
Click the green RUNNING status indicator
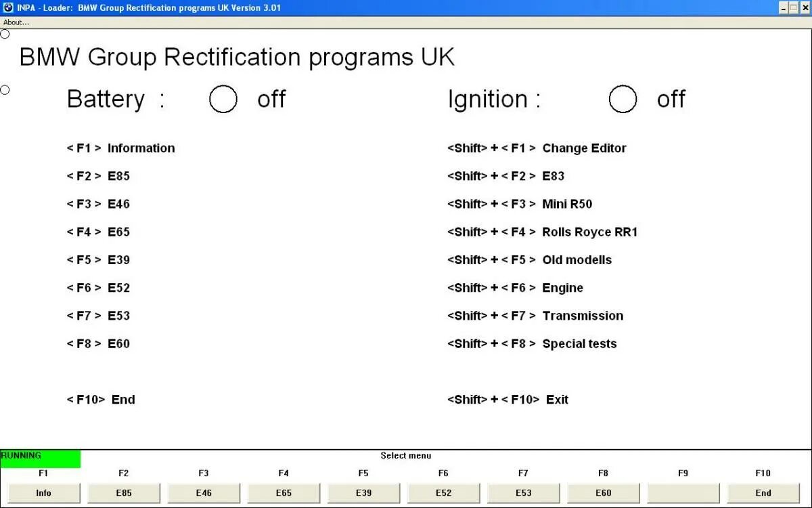(x=40, y=459)
